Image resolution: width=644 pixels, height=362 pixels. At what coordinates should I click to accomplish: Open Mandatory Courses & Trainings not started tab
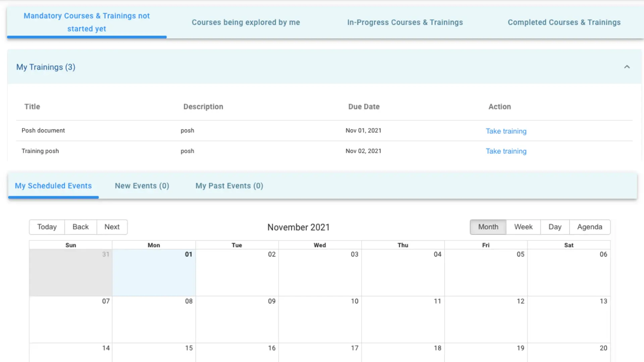(87, 22)
